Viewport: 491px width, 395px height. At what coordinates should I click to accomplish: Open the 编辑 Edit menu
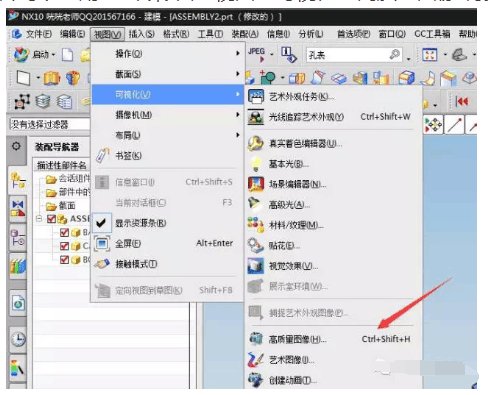72,34
